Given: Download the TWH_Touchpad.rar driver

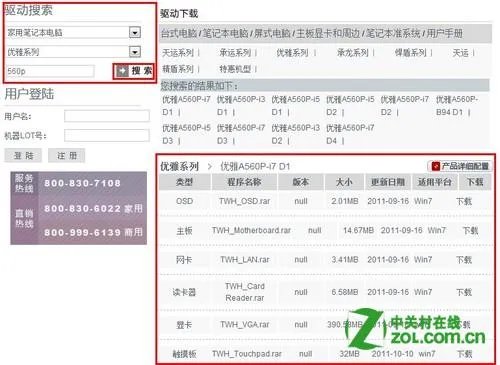Looking at the screenshot, I should 464,354.
